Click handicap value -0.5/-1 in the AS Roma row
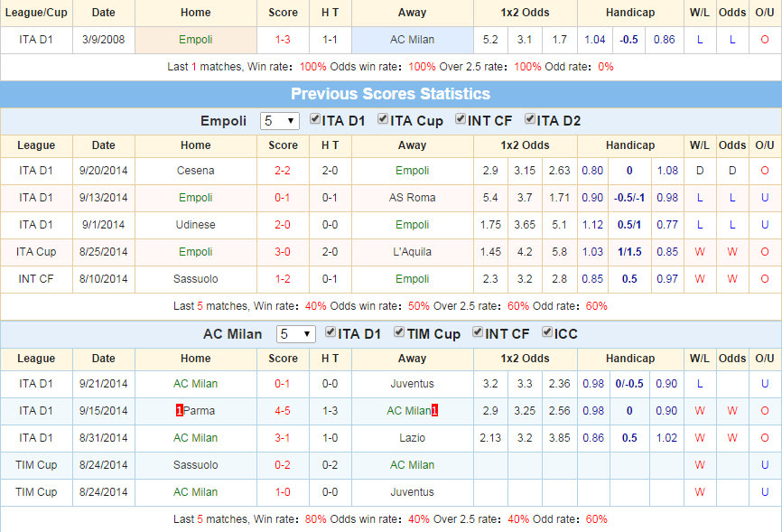The image size is (782, 532). [x=628, y=197]
